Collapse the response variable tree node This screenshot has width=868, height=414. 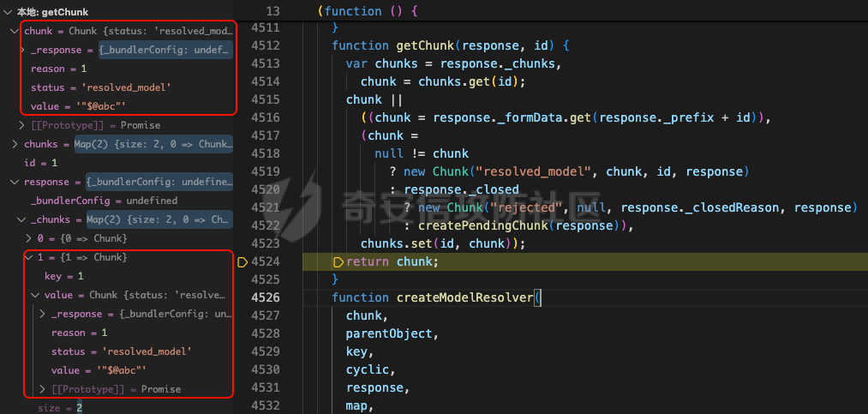(x=15, y=182)
